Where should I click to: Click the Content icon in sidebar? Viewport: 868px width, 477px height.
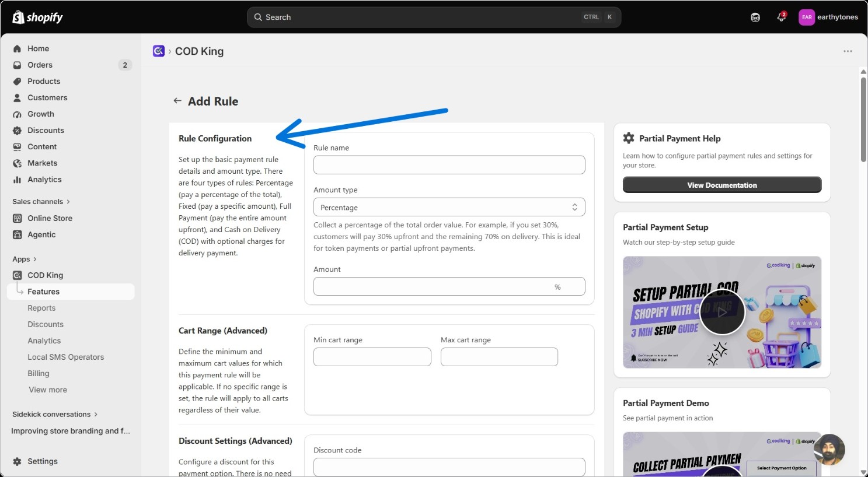click(17, 146)
